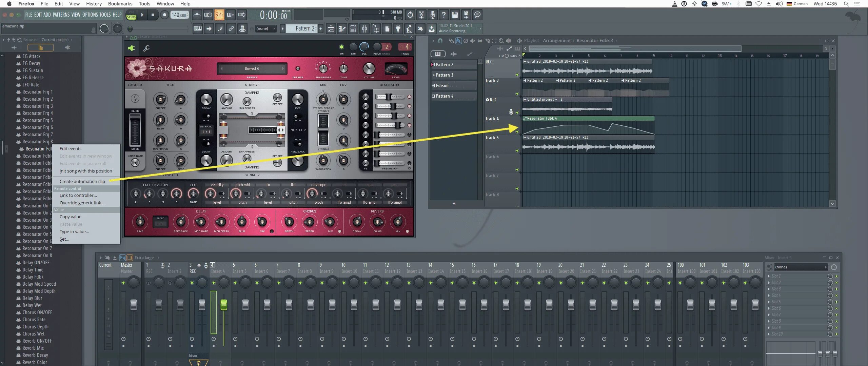Open the piano roll view
Viewport: 868px width, 366px height.
coord(342,29)
